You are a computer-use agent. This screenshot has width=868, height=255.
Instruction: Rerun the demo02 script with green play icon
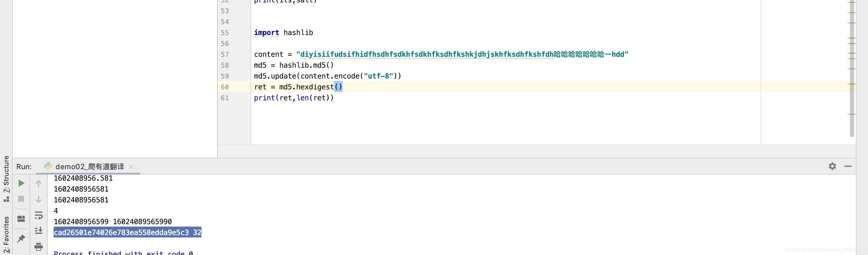tap(21, 183)
